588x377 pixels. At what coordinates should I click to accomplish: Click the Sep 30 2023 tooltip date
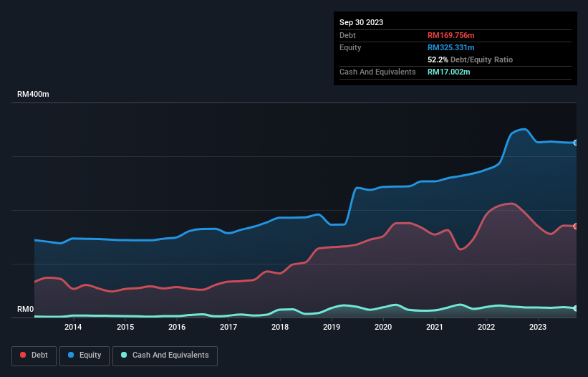point(361,22)
